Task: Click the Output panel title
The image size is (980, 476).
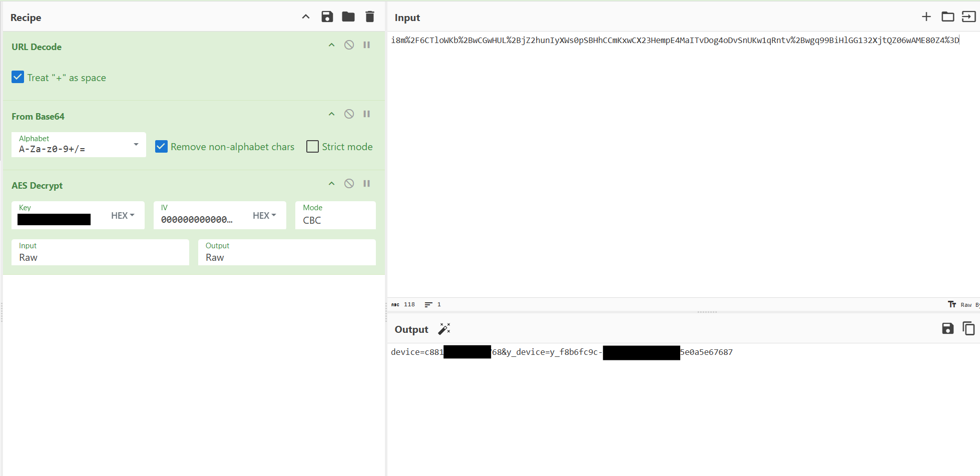Action: (x=411, y=329)
